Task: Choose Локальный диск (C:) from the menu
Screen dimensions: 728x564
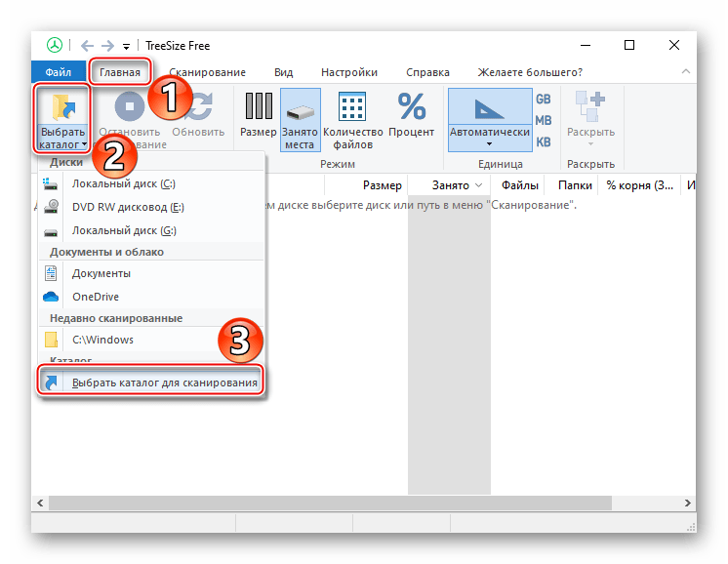Action: coord(151,183)
